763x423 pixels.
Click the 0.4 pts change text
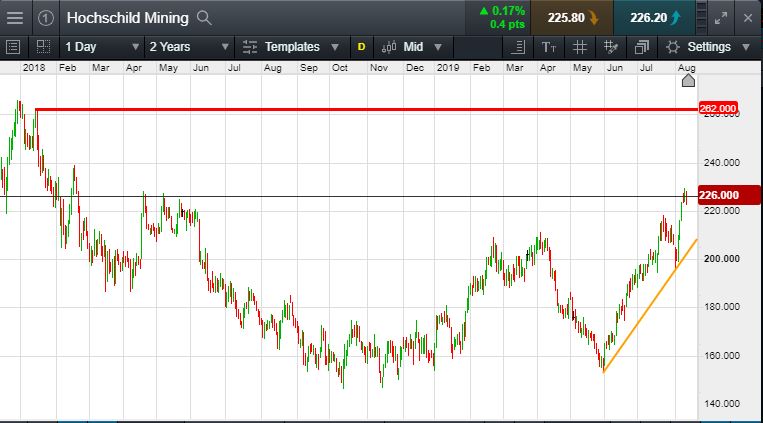(x=508, y=24)
